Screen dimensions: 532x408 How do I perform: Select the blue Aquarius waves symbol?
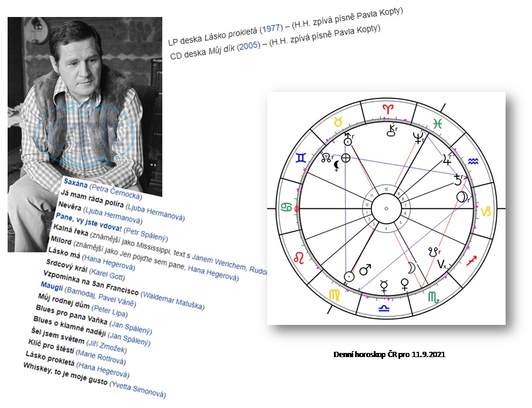click(x=473, y=160)
